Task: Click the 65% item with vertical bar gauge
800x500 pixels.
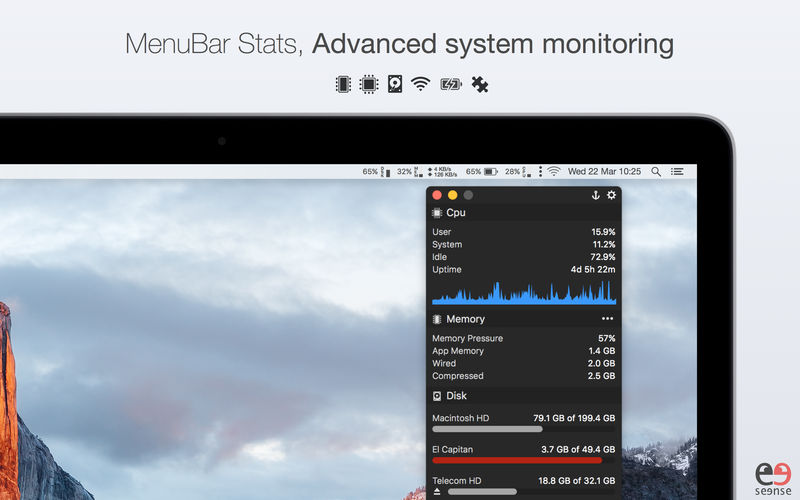Action: tap(377, 171)
